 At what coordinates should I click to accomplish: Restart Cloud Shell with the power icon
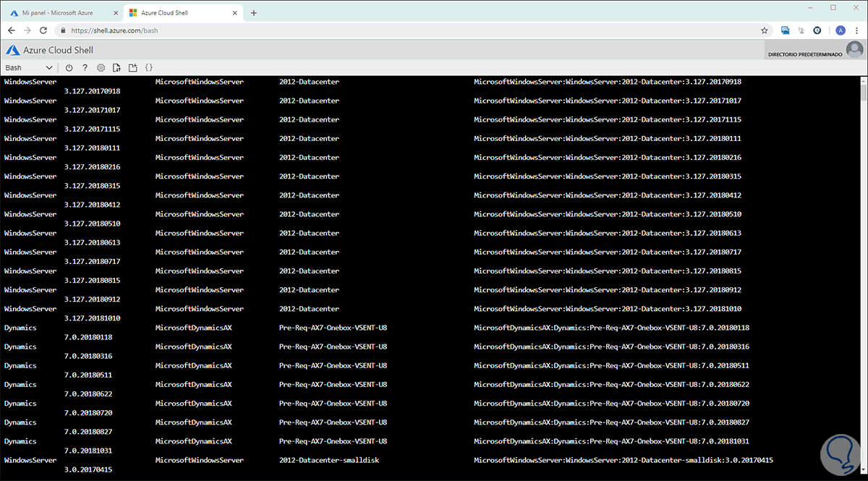pyautogui.click(x=69, y=68)
